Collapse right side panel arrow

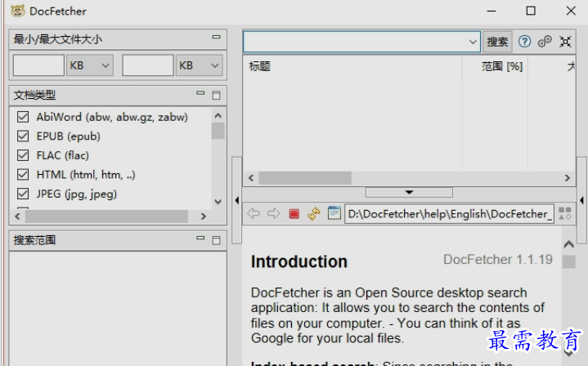581,200
